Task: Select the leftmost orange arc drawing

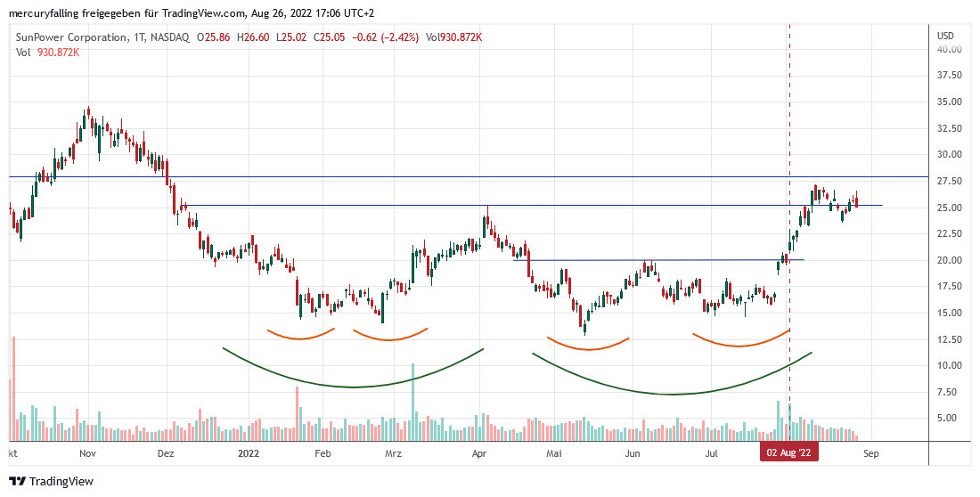Action: pos(299,337)
